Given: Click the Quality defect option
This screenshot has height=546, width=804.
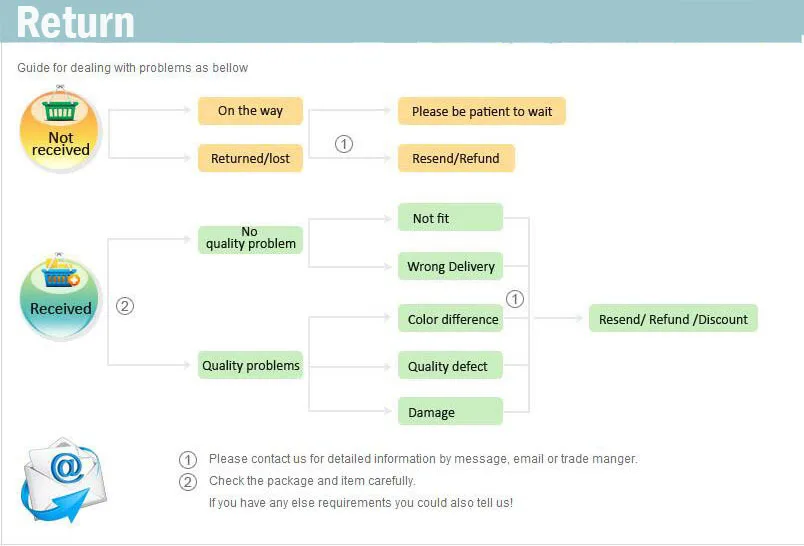Looking at the screenshot, I should [x=450, y=366].
